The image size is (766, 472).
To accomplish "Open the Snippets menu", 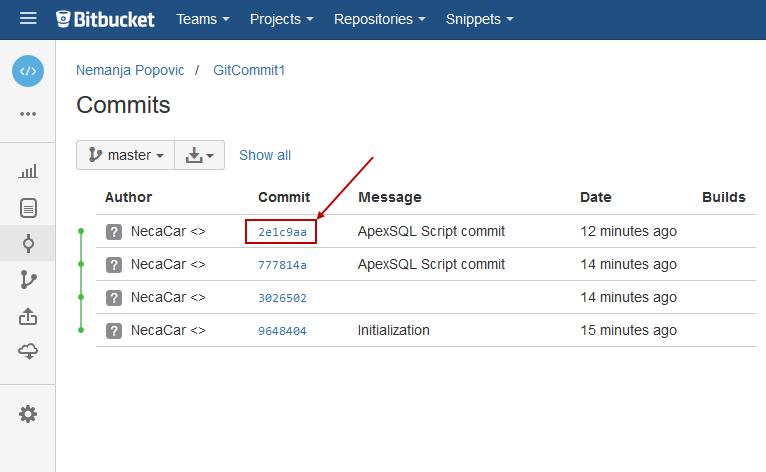I will coord(480,19).
